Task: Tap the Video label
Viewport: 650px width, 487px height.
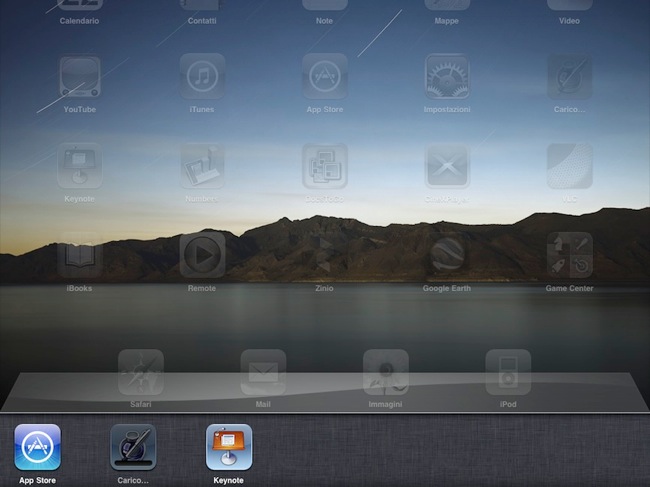Action: [x=569, y=21]
